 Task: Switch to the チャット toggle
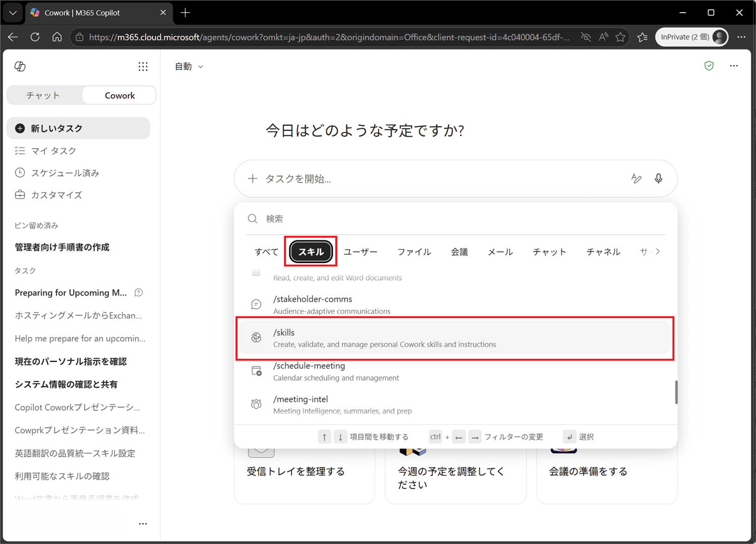(x=43, y=95)
